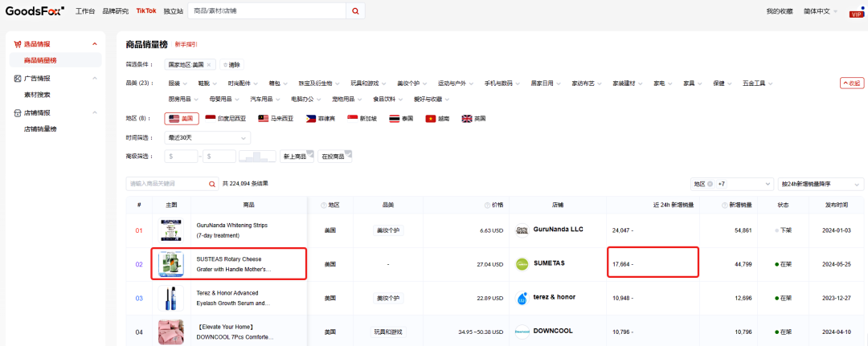The image size is (868, 346).
Task: Remove the 国家地区:美国 filter tag
Action: 209,65
